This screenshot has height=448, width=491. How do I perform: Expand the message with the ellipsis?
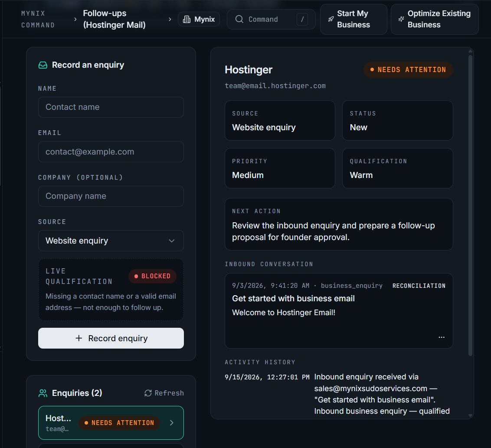pyautogui.click(x=442, y=337)
